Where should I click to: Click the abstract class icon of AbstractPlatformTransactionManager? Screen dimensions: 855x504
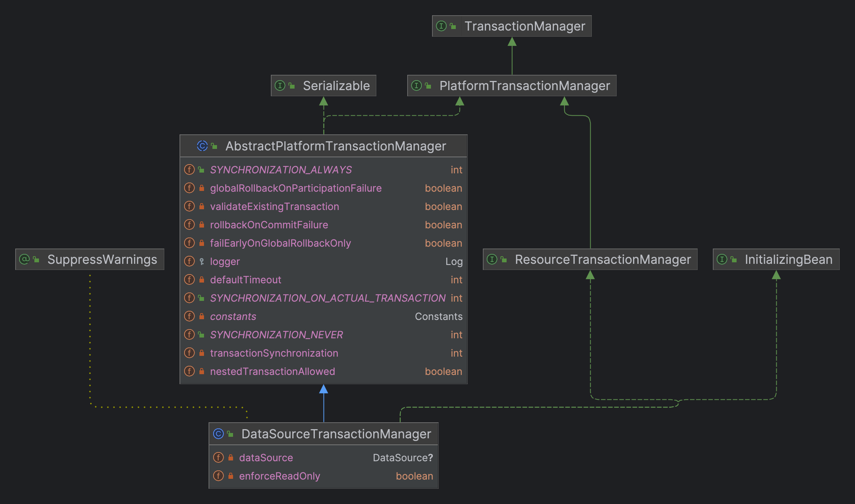pos(202,146)
